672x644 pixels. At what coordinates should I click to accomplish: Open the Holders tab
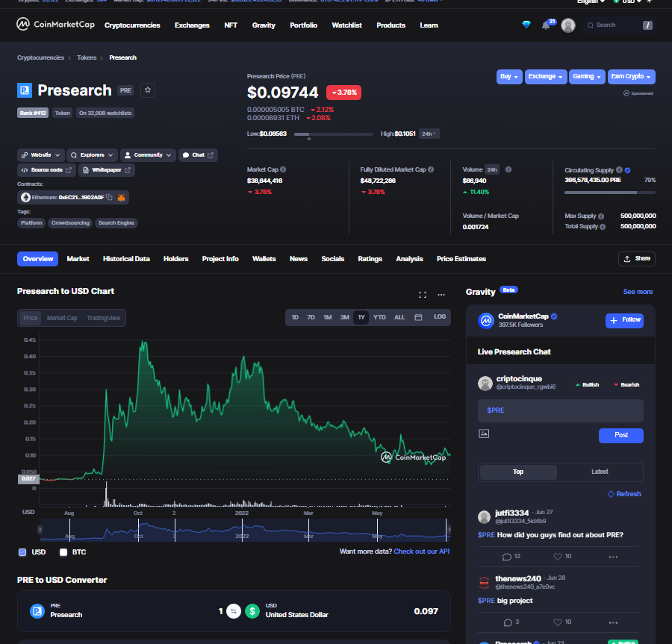(175, 259)
